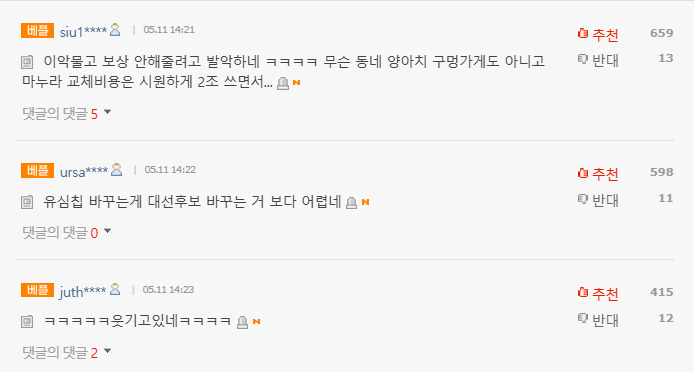694x372 pixels.
Task: Click thumbs-down 반대 on juth comment
Action: tap(598, 319)
